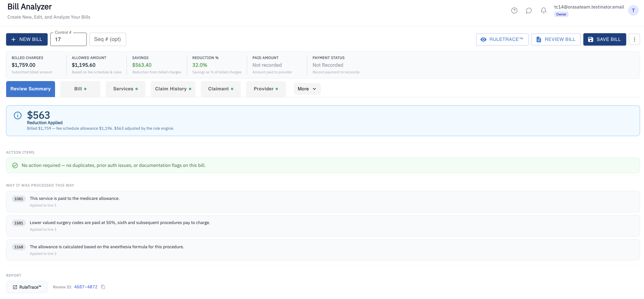Open RULETRACE™ viewer button at top
The width and height of the screenshot is (644, 299).
[x=502, y=39]
